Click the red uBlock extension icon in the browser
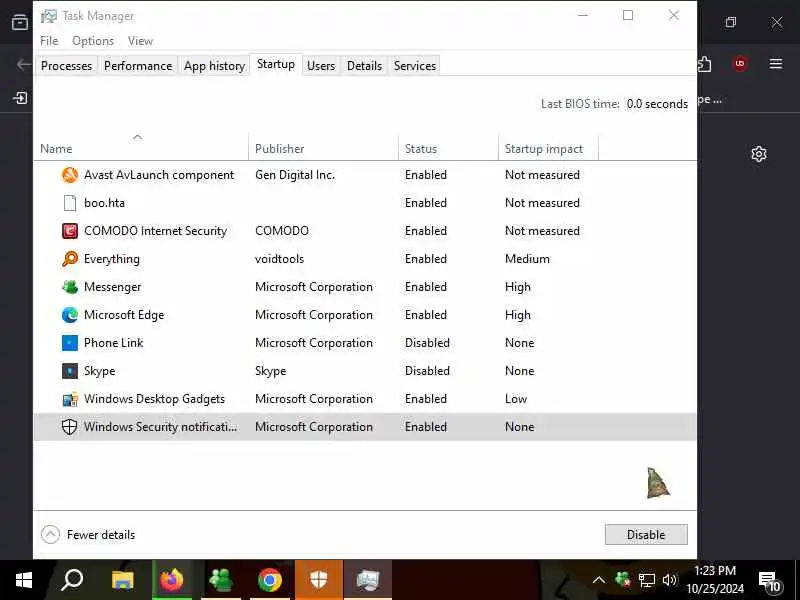Screen dimensions: 800x600 point(740,64)
